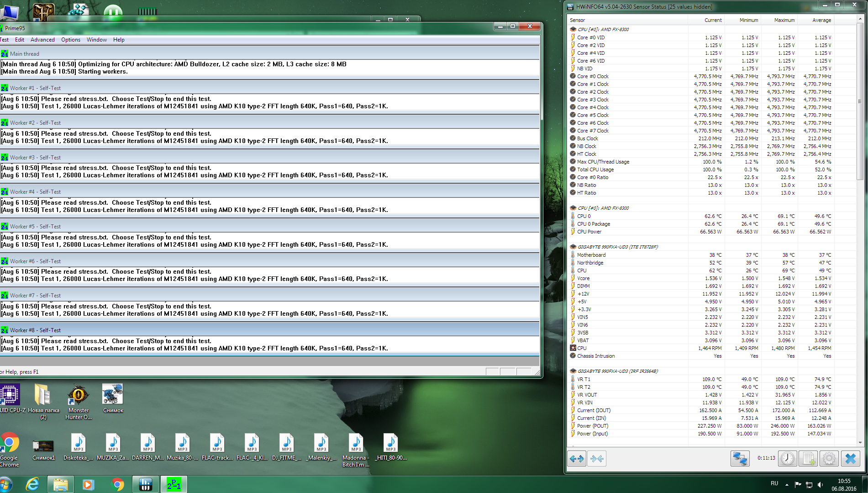Image resolution: width=868 pixels, height=493 pixels.
Task: Show hidden system tray icons
Action: tap(787, 484)
